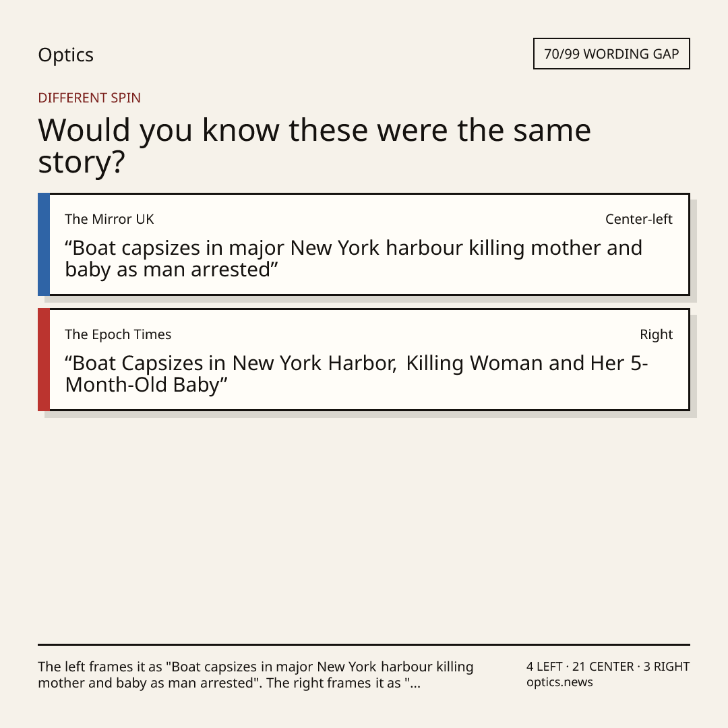Open the optics.news link
This screenshot has width=728, height=728.
[x=559, y=682]
